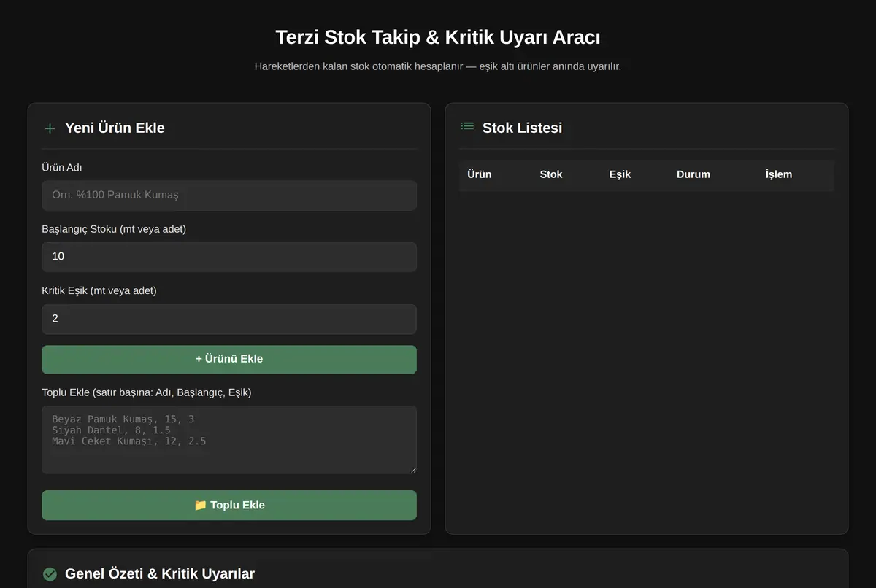Screen dimensions: 876x588
Task: Click the Eşik column header
Action: 620,174
